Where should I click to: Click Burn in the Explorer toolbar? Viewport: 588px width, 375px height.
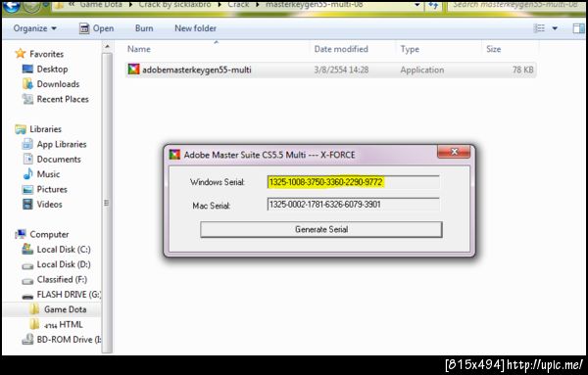144,28
